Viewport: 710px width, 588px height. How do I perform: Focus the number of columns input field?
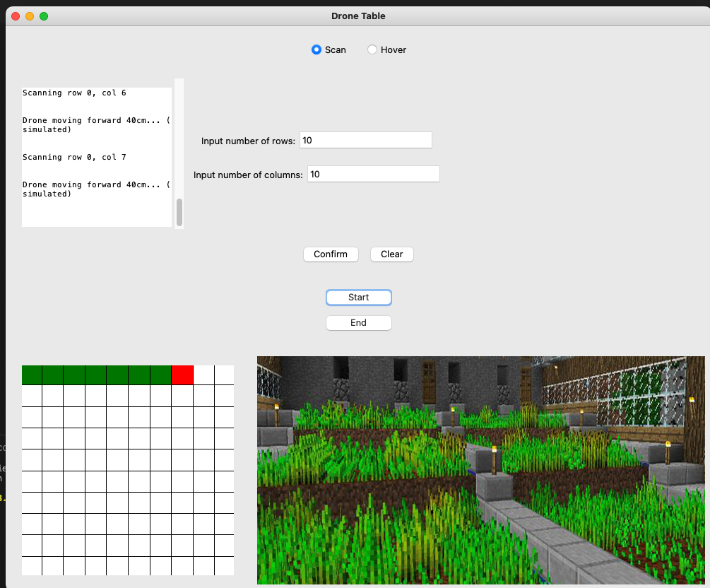pyautogui.click(x=374, y=175)
